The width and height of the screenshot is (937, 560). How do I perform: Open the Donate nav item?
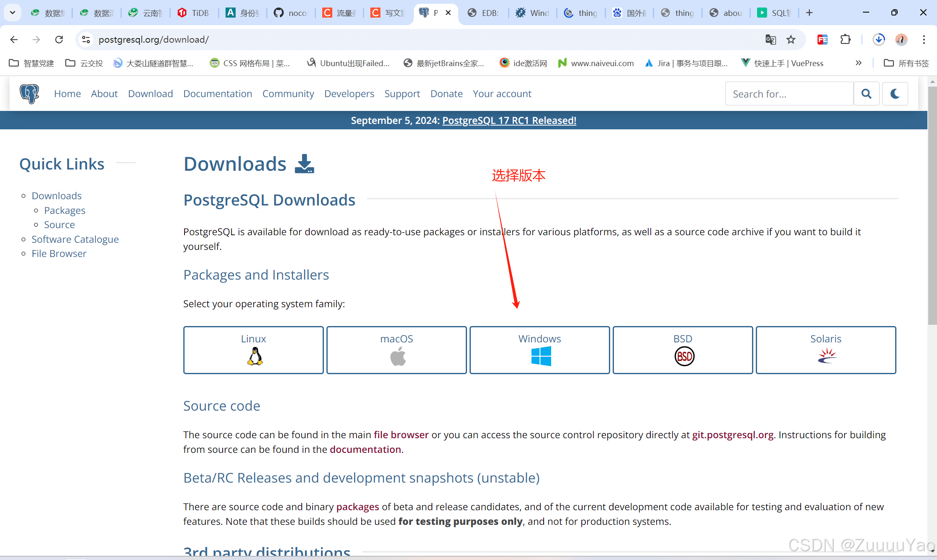coord(447,94)
